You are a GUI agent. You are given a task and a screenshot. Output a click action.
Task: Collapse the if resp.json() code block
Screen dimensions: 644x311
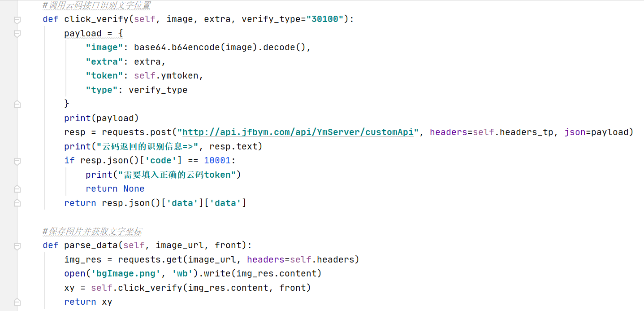point(17,161)
